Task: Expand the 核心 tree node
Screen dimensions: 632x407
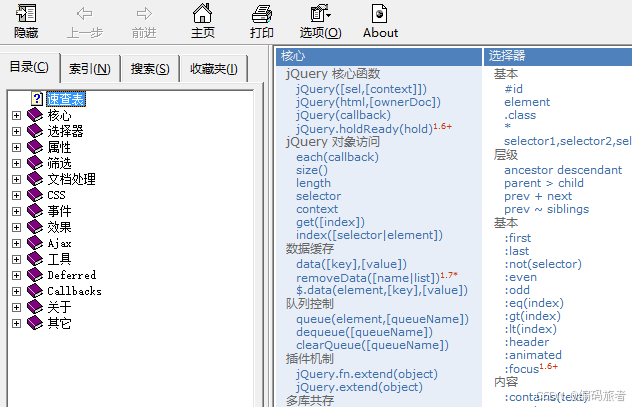Action: click(16, 116)
